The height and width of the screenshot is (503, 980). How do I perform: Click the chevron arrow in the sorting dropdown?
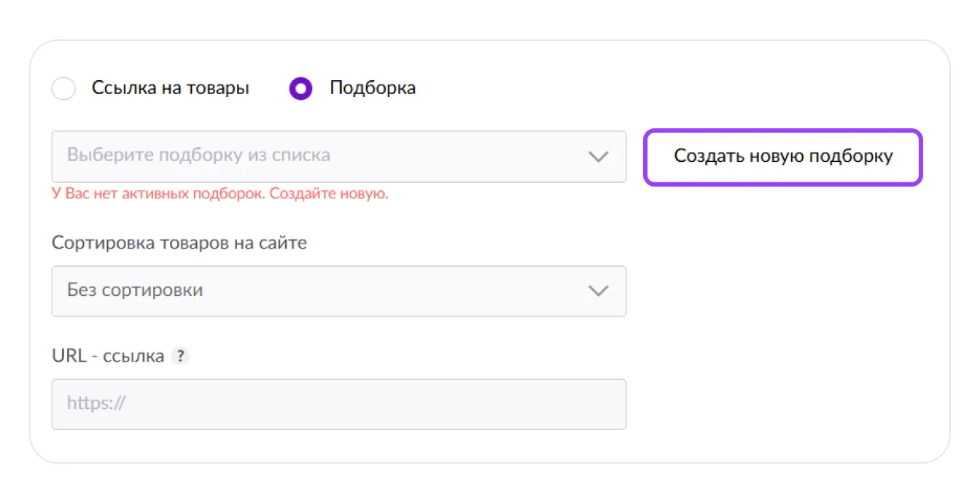(598, 291)
